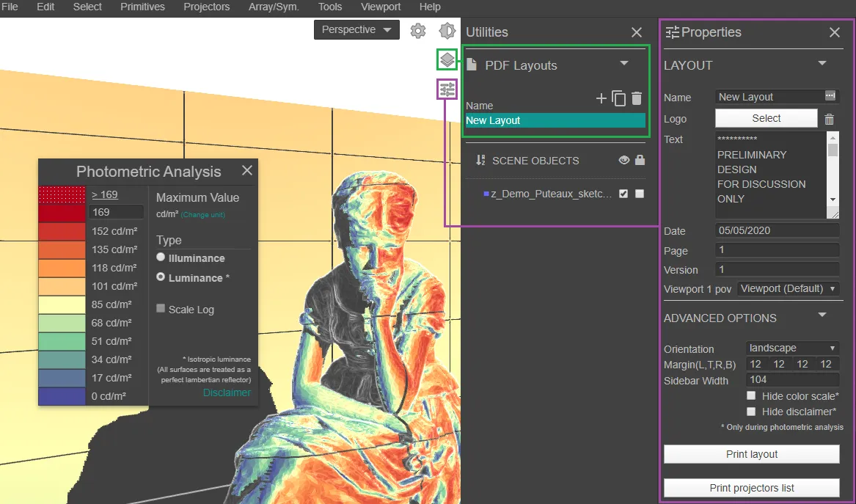Viewport: 856px width, 504px height.
Task: Open the properties sliders icon
Action: (447, 90)
